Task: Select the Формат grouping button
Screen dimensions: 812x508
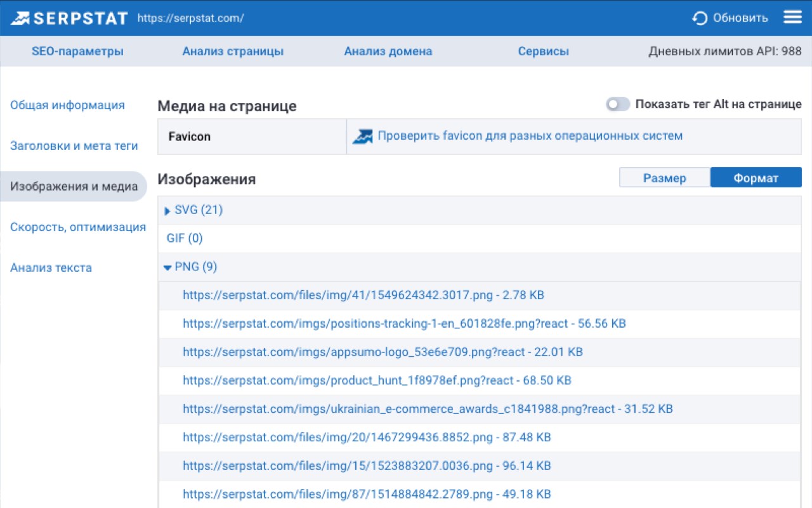Action: click(756, 178)
